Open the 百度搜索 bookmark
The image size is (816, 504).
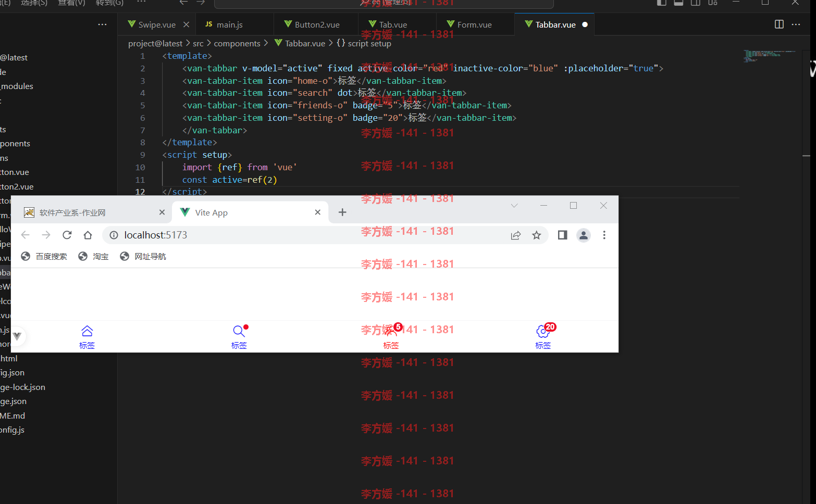(x=44, y=256)
